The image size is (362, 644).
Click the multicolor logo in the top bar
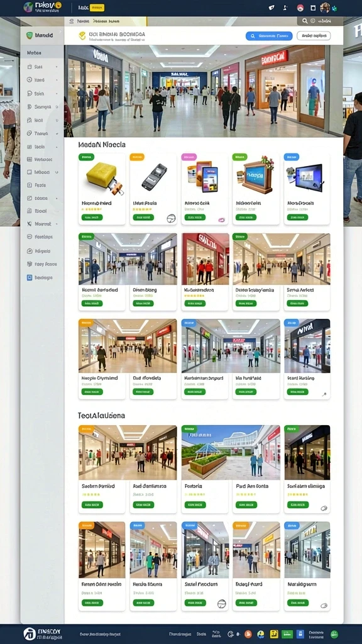[x=28, y=6]
